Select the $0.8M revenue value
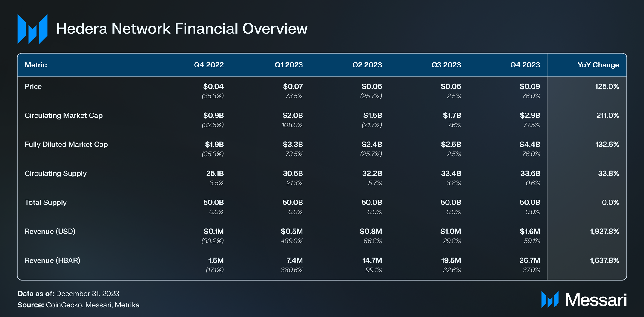This screenshot has height=317, width=644. point(371,231)
